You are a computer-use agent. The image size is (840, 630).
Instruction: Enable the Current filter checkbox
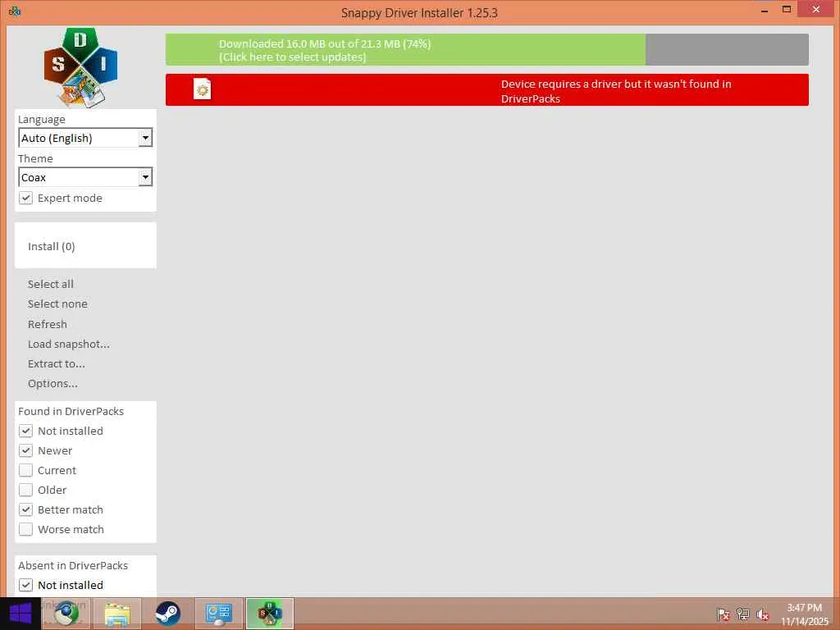(x=25, y=470)
